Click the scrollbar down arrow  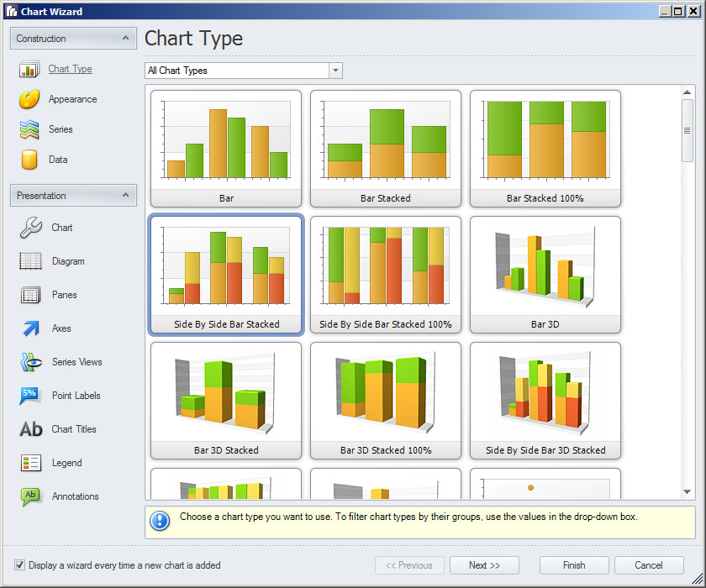(688, 491)
